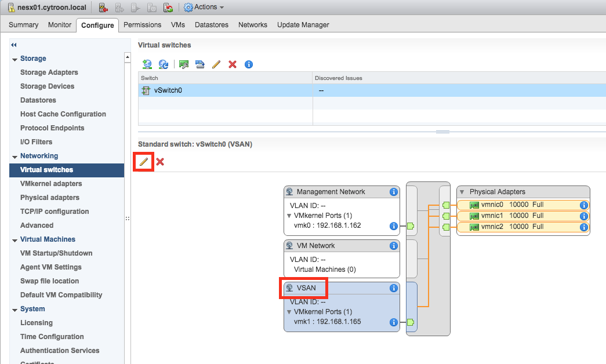Click the Actions gear icon
The height and width of the screenshot is (364, 606).
pyautogui.click(x=188, y=8)
